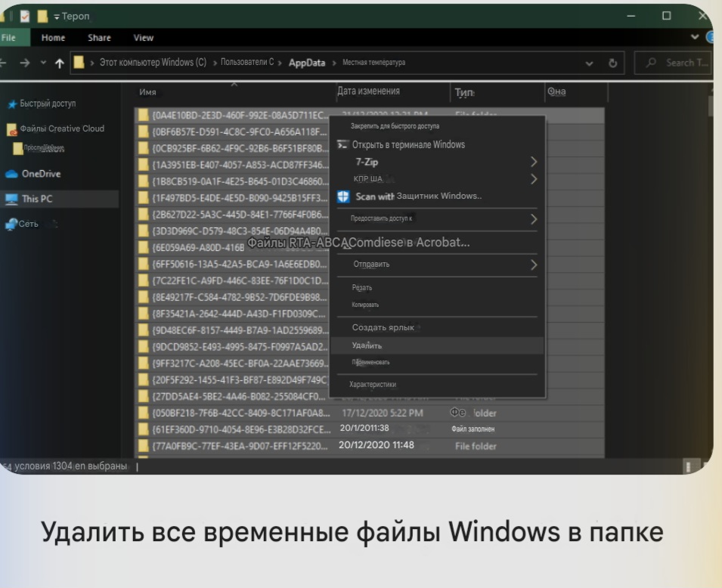Click Пользователи C in the breadcrumb
Screen dimensions: 722x588
[x=246, y=62]
